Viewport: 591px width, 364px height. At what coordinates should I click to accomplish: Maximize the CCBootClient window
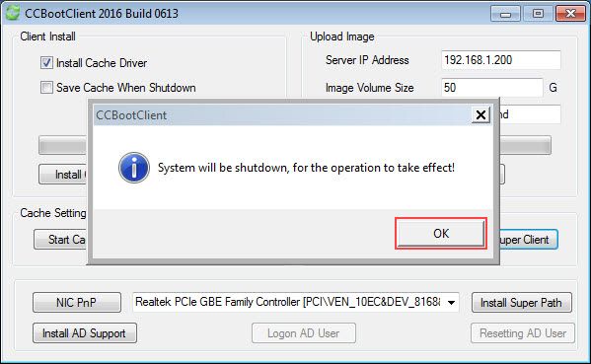(538, 14)
